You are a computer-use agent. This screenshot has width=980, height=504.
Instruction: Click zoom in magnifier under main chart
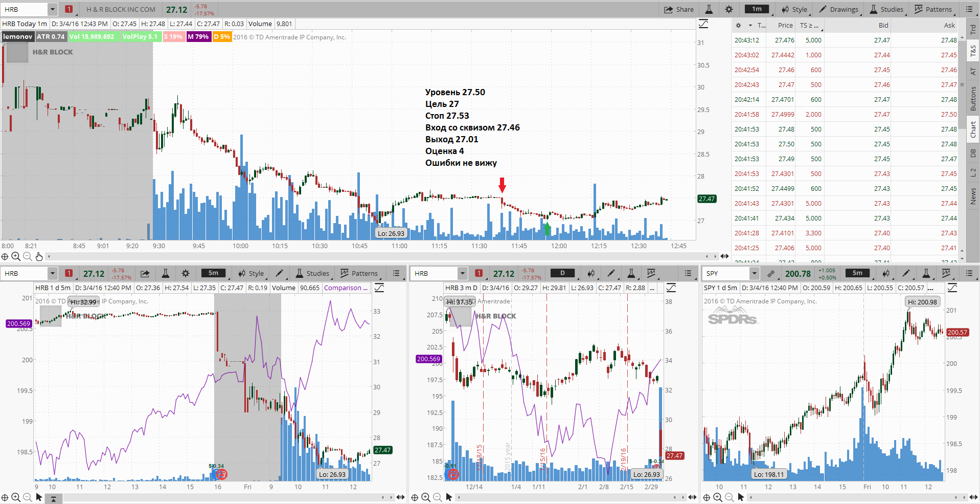coord(16,256)
